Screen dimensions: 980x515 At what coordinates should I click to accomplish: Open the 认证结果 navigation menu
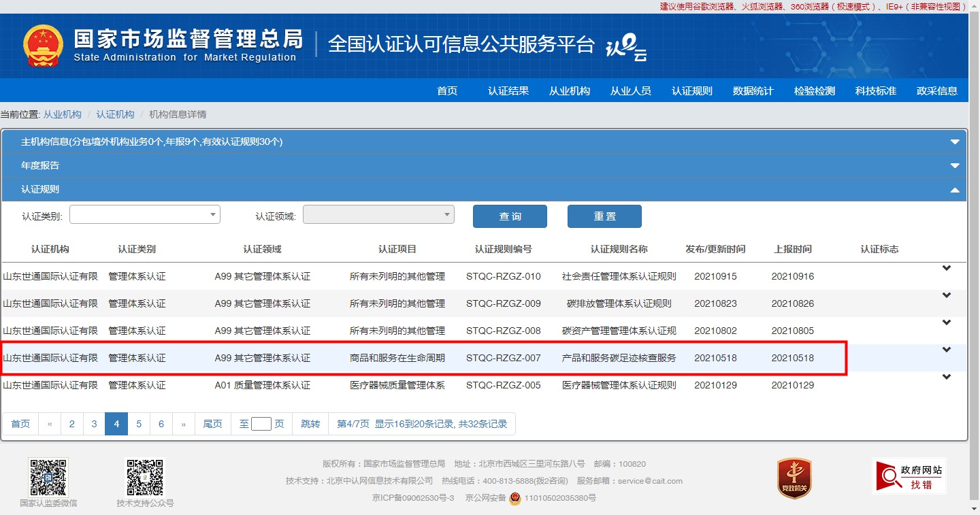tap(508, 90)
